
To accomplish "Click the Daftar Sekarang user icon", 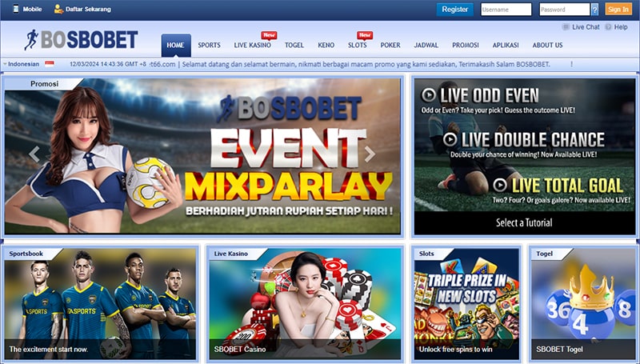I will click(58, 9).
